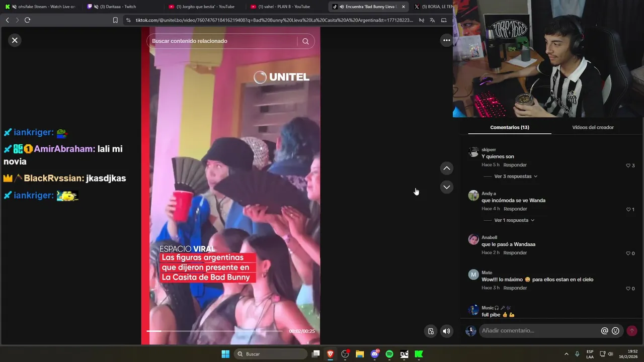Click the 'Music' commenter name
Screen dimensions: 644x362
[487, 308]
